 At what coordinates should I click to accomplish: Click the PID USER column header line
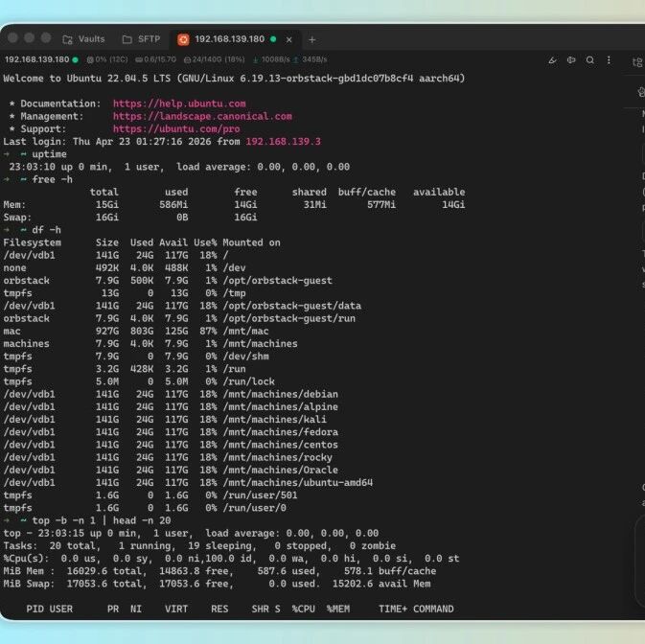point(240,609)
